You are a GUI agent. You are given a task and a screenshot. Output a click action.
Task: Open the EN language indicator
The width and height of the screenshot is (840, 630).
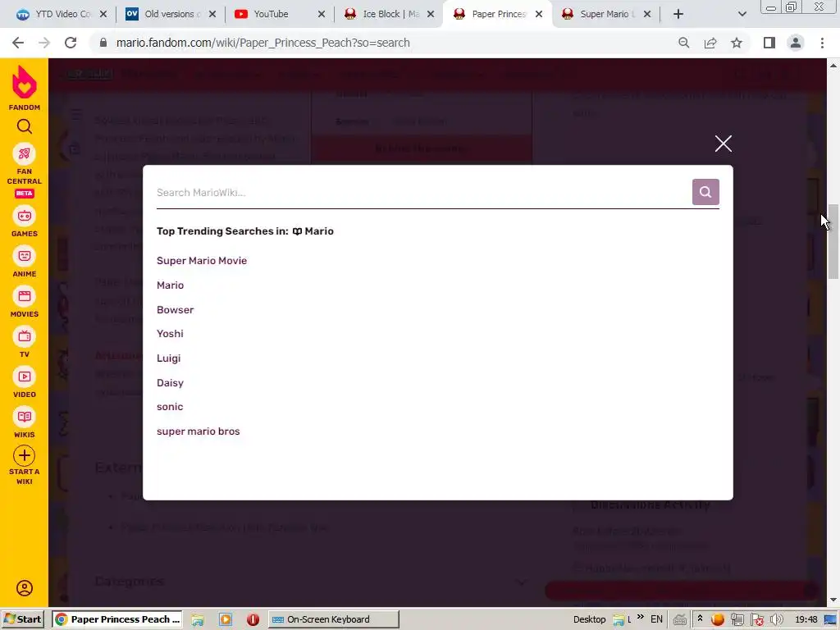(656, 619)
